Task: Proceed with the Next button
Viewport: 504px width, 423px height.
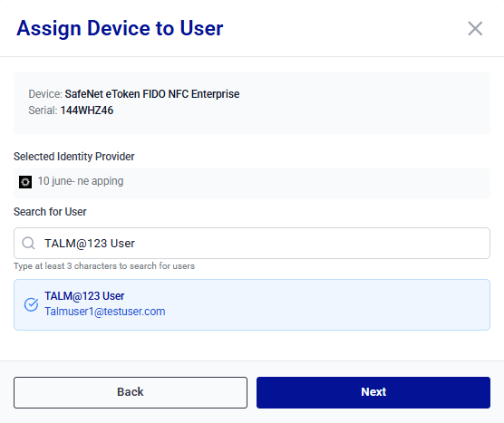Action: (373, 392)
